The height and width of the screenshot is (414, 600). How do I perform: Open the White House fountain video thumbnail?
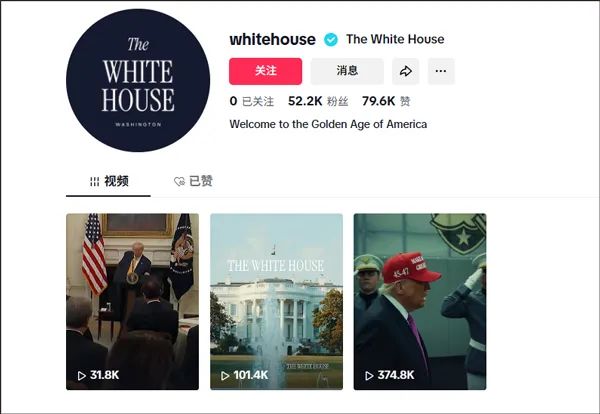point(276,302)
